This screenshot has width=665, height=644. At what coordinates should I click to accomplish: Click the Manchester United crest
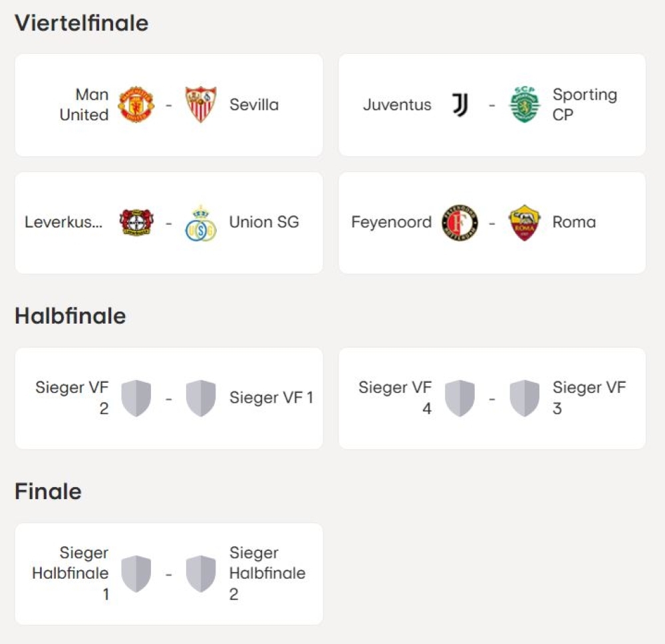(x=136, y=104)
